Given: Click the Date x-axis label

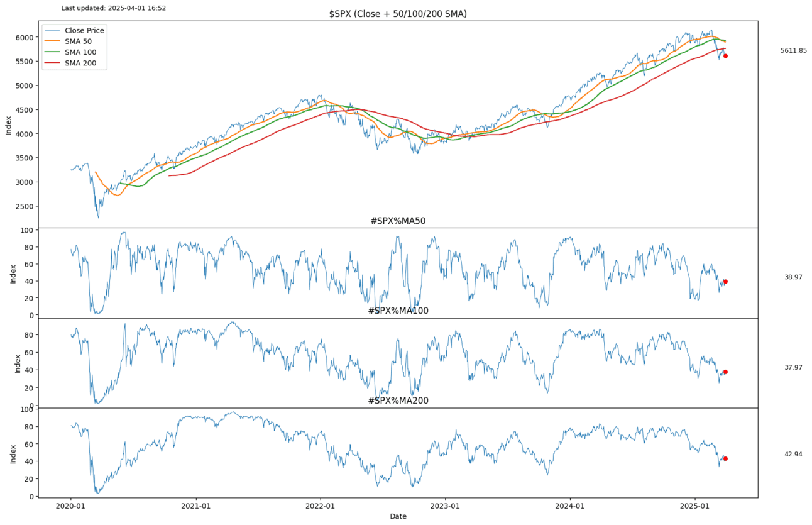Looking at the screenshot, I should [398, 516].
